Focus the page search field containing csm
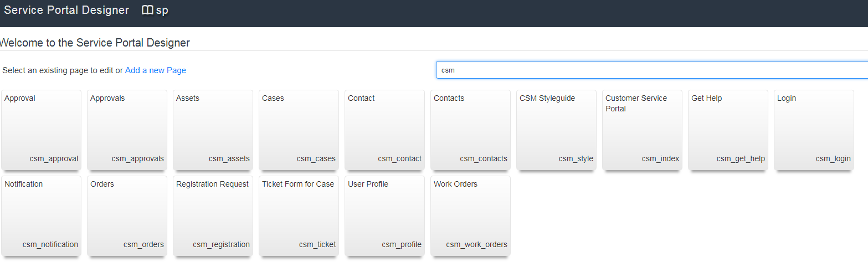The image size is (868, 277). (x=652, y=70)
